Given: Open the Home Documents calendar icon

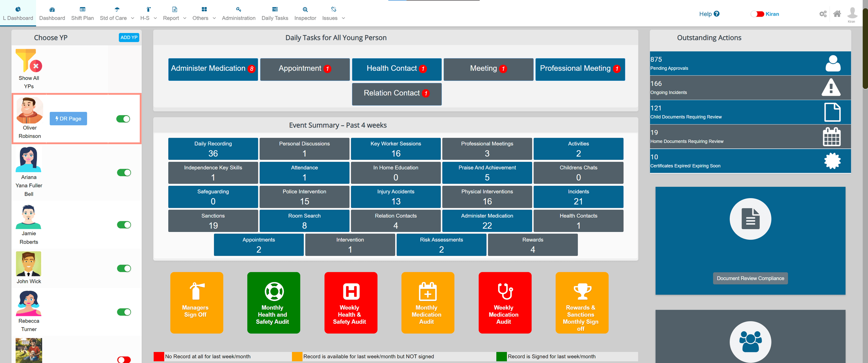Looking at the screenshot, I should point(832,136).
